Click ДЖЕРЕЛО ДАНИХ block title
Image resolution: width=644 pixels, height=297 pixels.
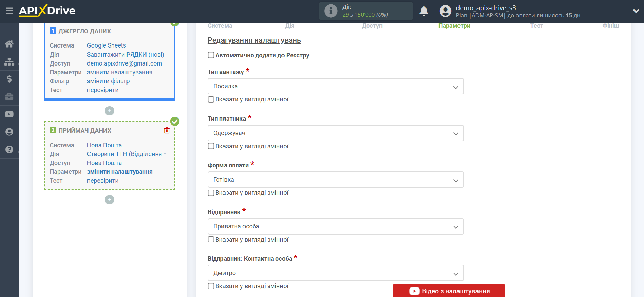(85, 31)
